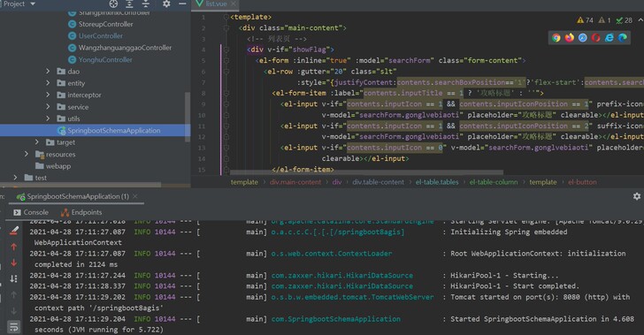The height and width of the screenshot is (335, 644).
Task: Click the 28 typos indicator
Action: (624, 20)
